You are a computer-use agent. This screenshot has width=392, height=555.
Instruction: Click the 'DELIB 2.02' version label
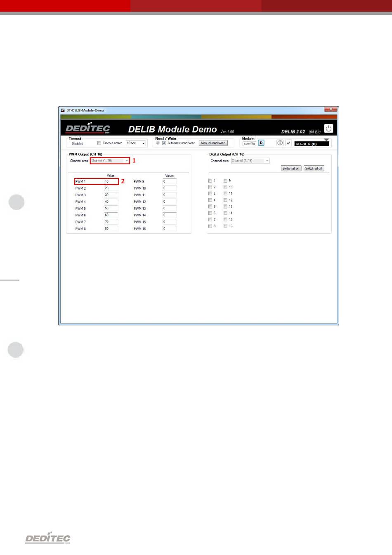[293, 132]
